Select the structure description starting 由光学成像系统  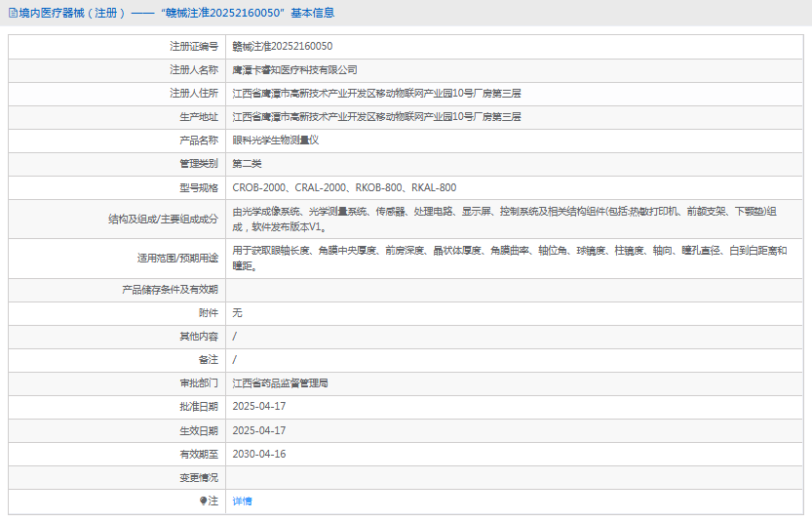pos(504,219)
